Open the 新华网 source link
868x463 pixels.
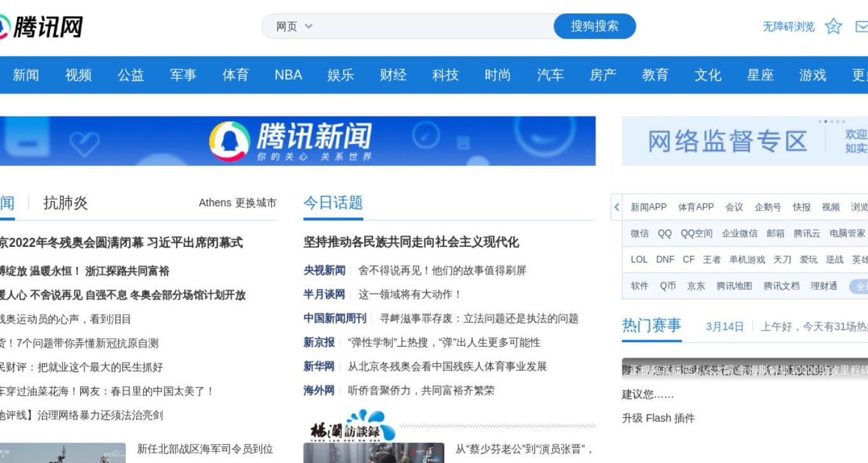(x=319, y=366)
